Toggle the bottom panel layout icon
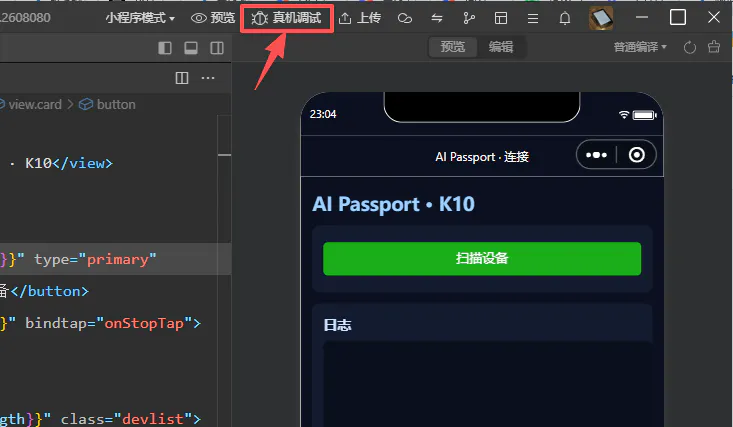Viewport: 733px width, 427px height. (191, 48)
